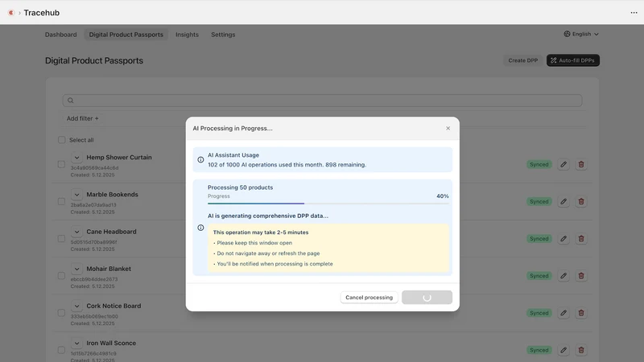Delete the Cane Headboard passport
The width and height of the screenshot is (644, 362).
point(580,239)
